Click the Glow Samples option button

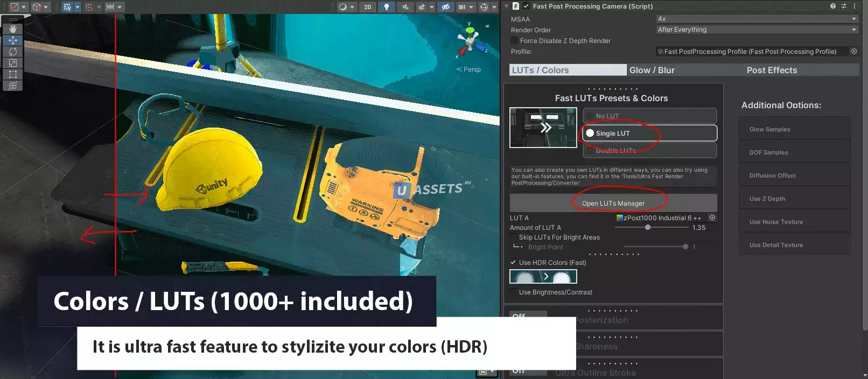tap(795, 129)
